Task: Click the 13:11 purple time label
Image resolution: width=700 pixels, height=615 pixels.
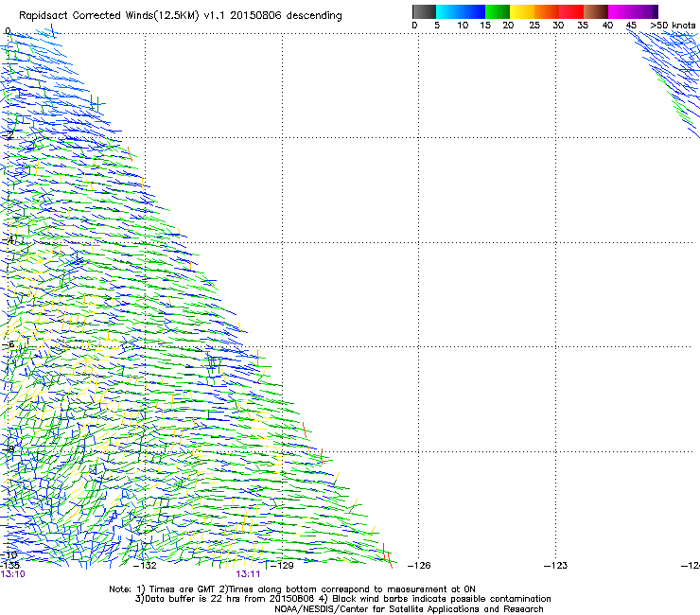Action: 248,574
